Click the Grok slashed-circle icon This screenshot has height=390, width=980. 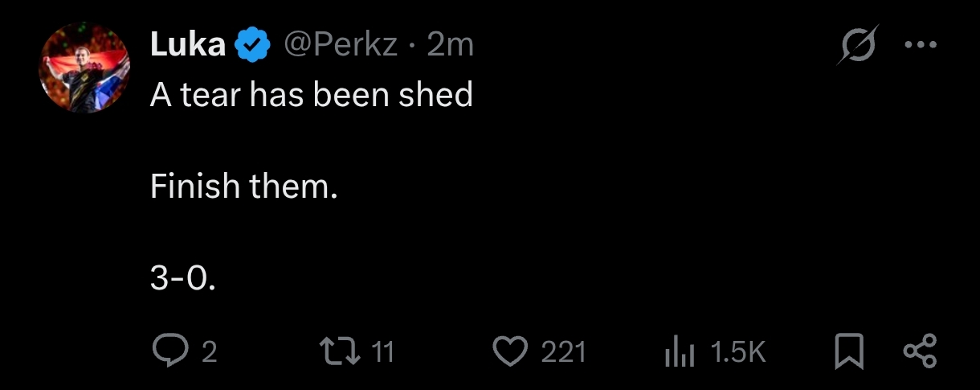pos(857,45)
